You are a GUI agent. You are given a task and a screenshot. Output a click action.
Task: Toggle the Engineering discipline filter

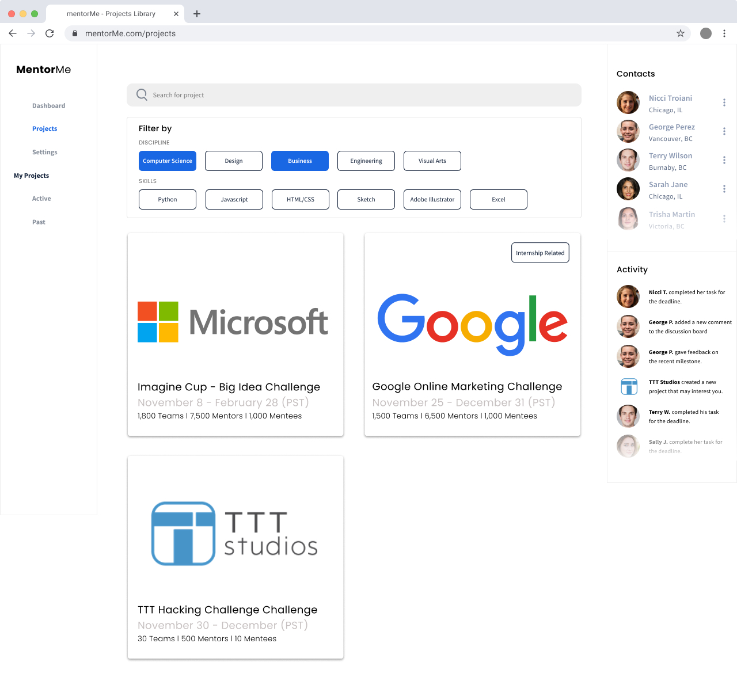click(366, 161)
